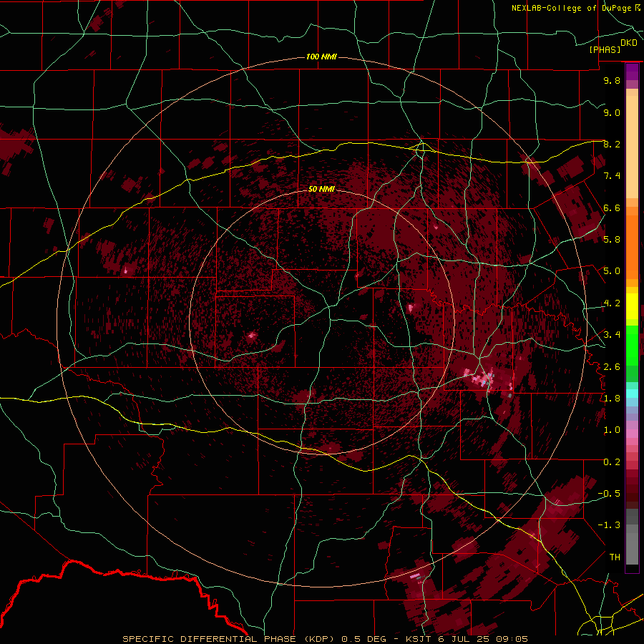Click the purple swatch at the top of the color bar

pos(632,72)
